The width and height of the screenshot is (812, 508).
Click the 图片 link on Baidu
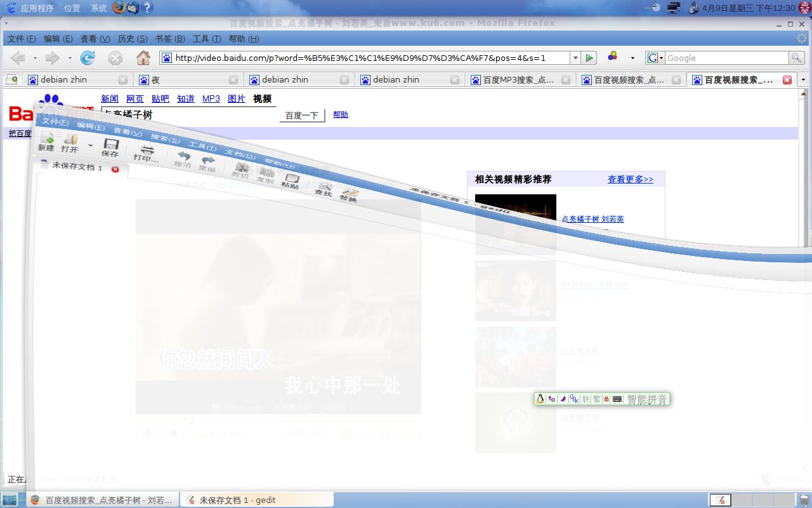click(x=237, y=98)
